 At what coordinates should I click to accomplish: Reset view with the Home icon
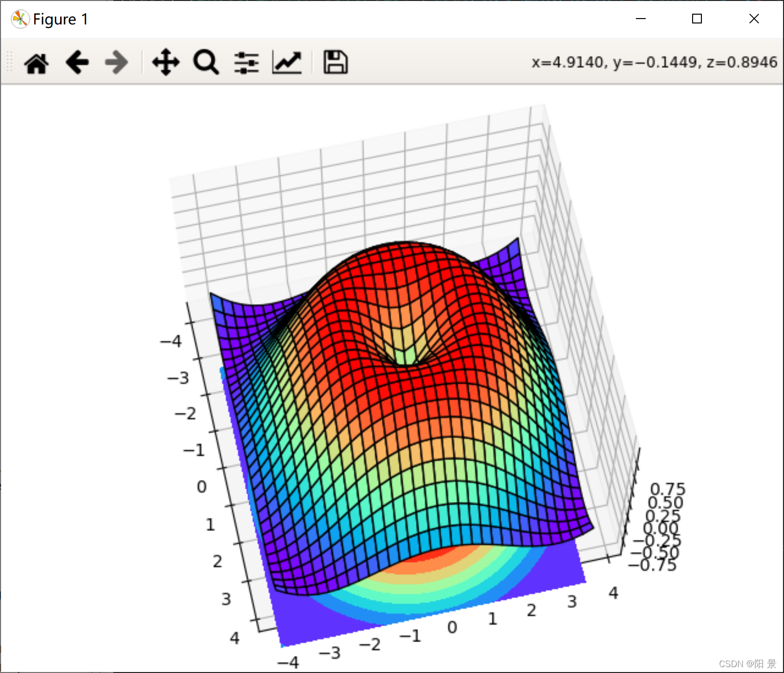click(x=37, y=63)
